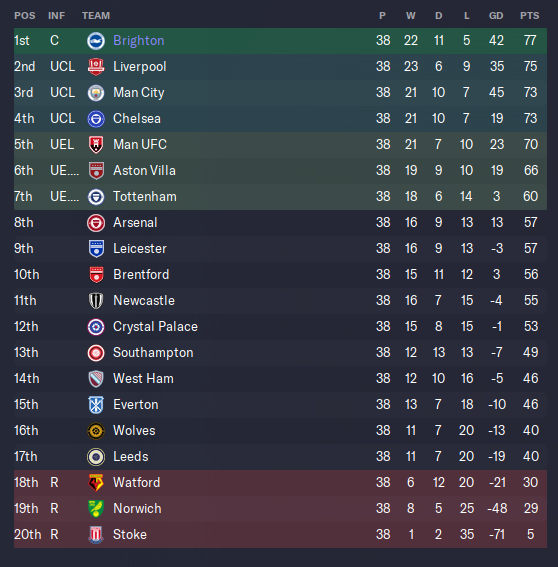Sort standings by POS column header
Viewport: 558px width, 567px height.
click(25, 16)
